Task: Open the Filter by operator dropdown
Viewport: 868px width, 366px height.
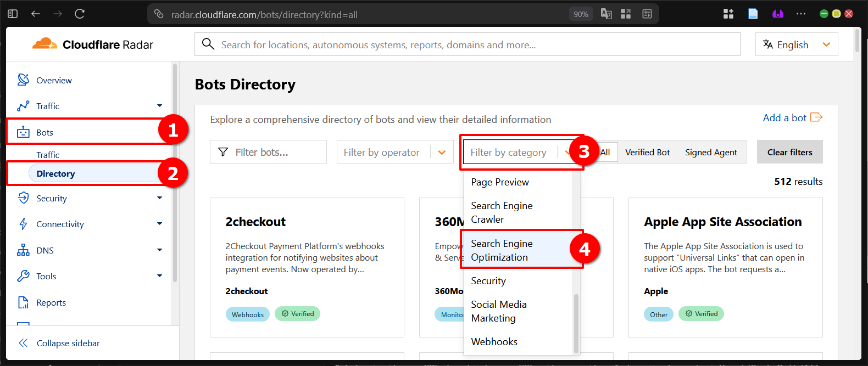Action: [x=395, y=152]
